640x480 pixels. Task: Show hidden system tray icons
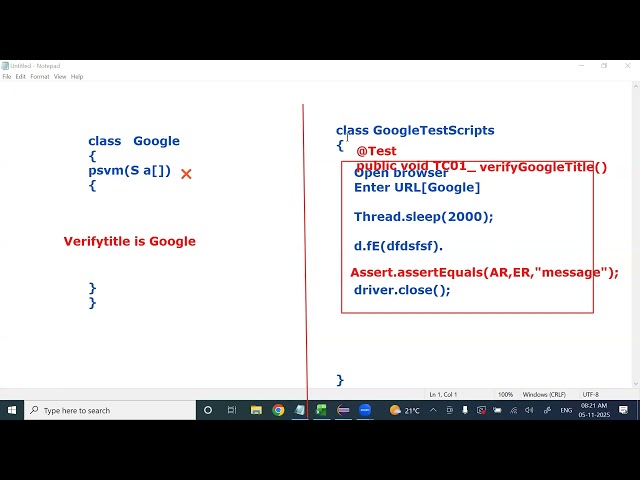[433, 410]
